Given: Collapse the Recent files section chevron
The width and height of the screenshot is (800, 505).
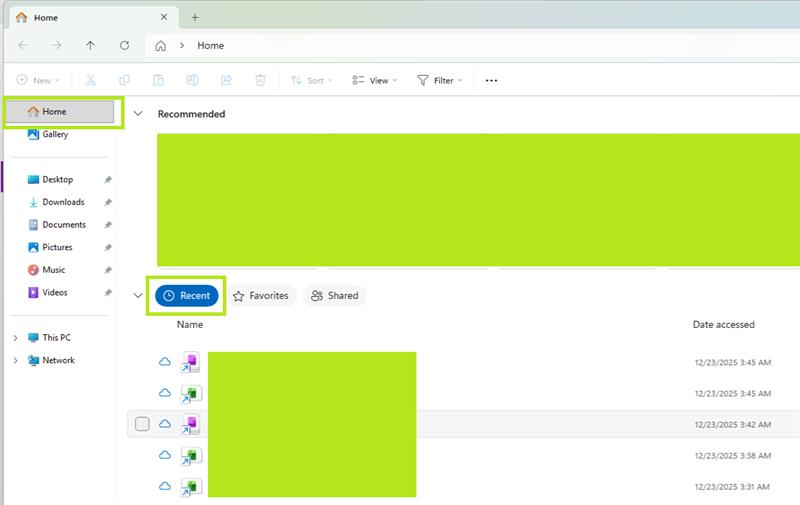Looking at the screenshot, I should [138, 295].
